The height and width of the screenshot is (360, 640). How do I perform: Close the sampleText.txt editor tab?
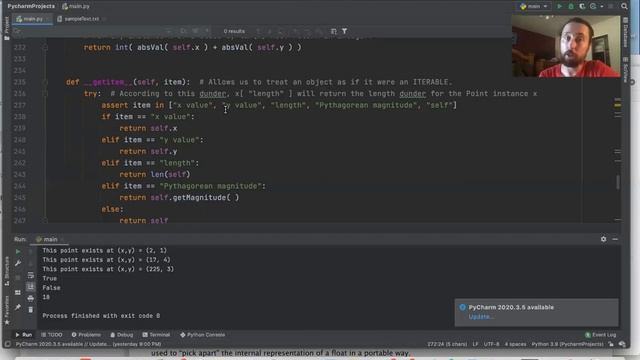(104, 19)
